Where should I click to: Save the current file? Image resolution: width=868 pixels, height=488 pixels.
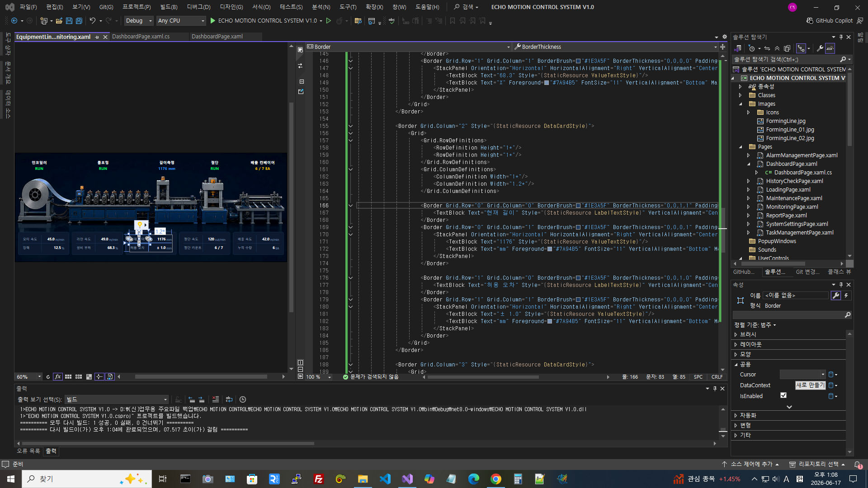click(69, 21)
